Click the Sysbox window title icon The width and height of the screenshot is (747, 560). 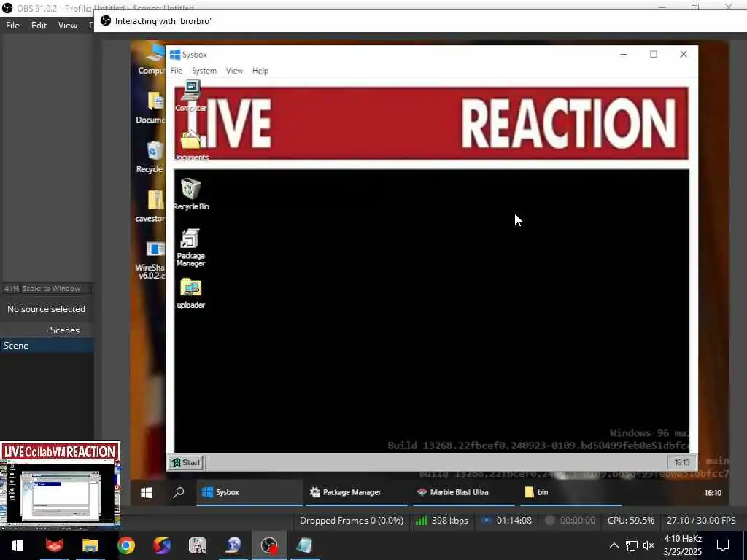tap(175, 55)
